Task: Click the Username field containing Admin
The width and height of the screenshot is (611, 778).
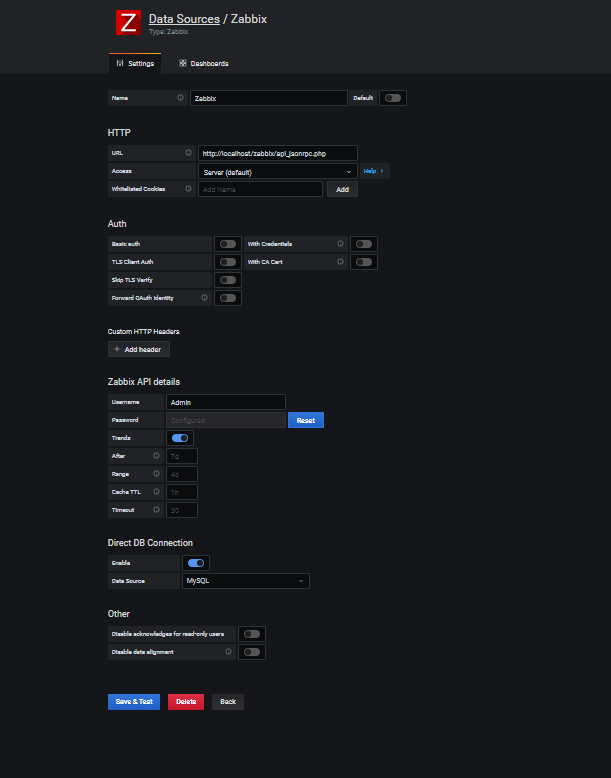Action: [x=226, y=402]
